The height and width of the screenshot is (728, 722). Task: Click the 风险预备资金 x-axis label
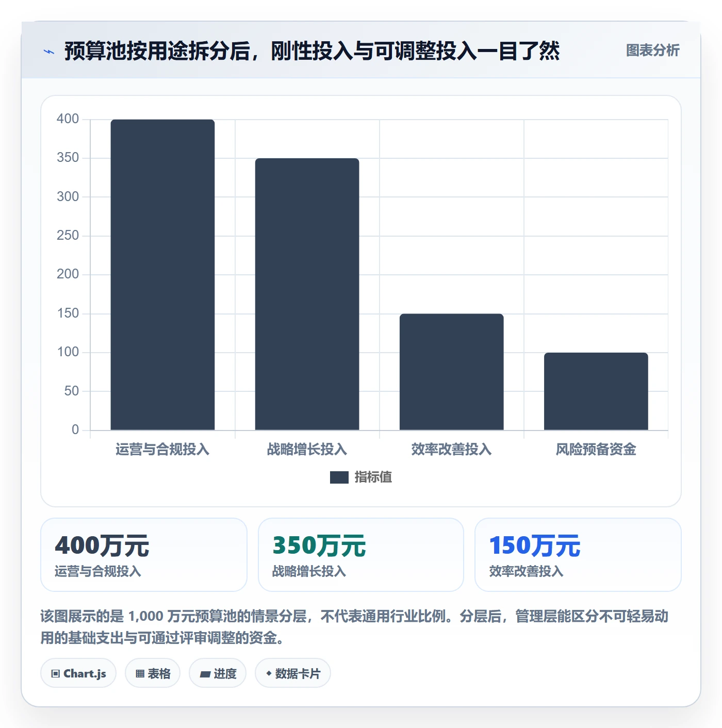click(x=596, y=450)
